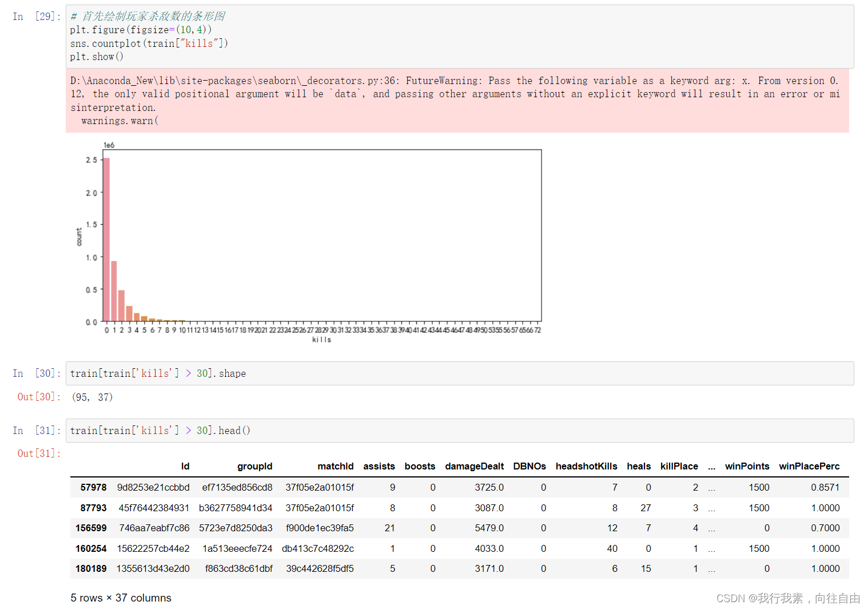Click the 'Id' column header
Image resolution: width=868 pixels, height=609 pixels.
[x=185, y=467]
